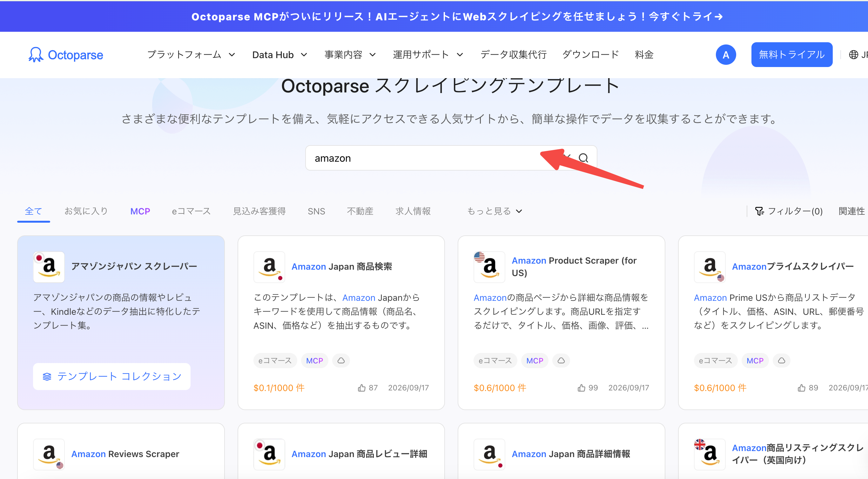Select the 見込み客獲得 tab
This screenshot has height=479, width=868.
pyautogui.click(x=259, y=211)
